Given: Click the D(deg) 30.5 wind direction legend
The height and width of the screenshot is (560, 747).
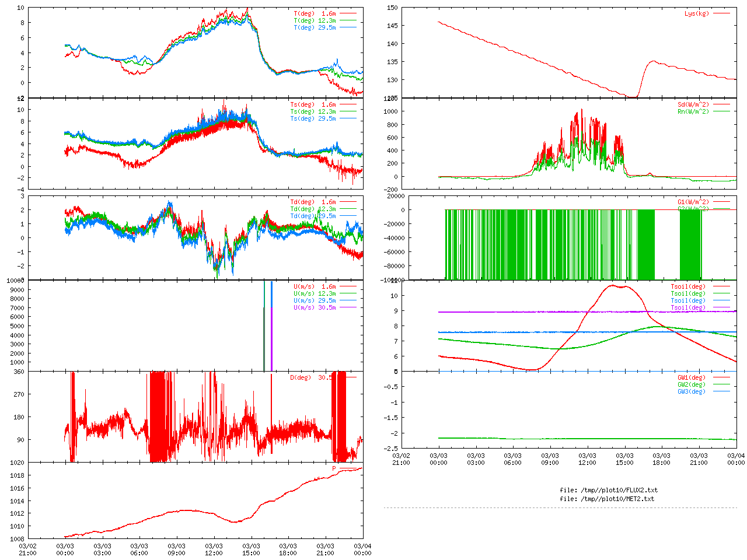Looking at the screenshot, I should click(311, 377).
